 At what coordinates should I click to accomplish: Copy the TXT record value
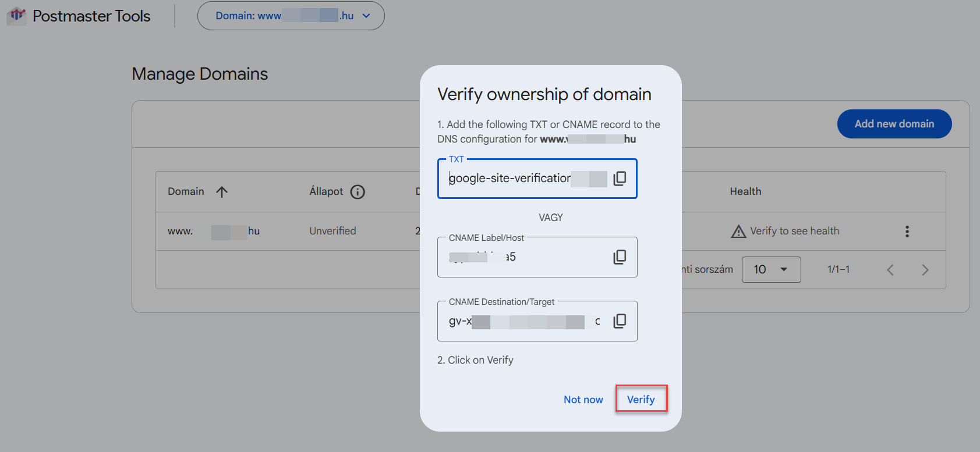coord(620,179)
